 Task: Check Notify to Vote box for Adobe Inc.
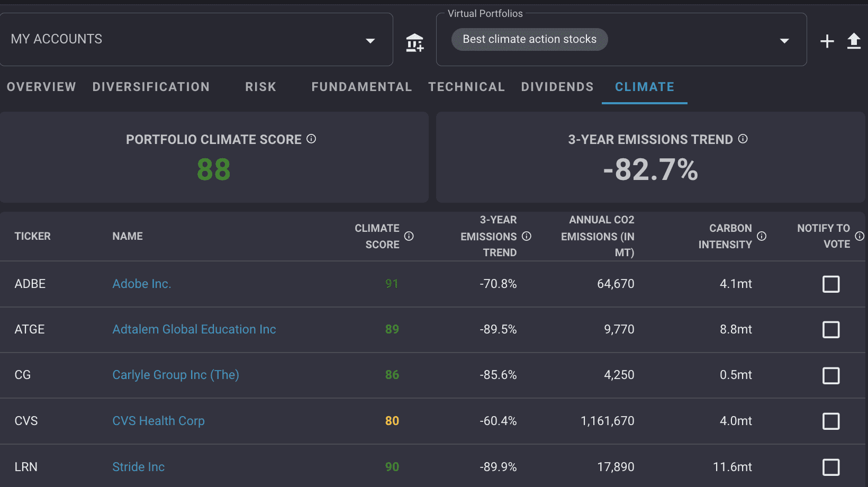[831, 284]
